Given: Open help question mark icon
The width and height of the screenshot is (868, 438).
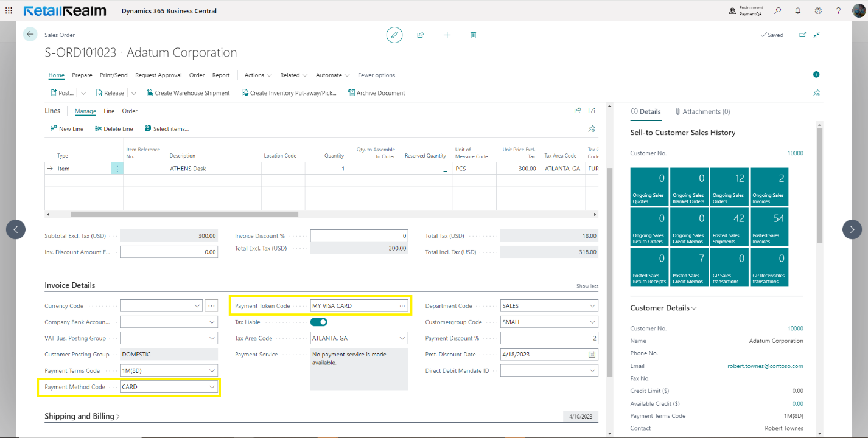Looking at the screenshot, I should tap(838, 11).
